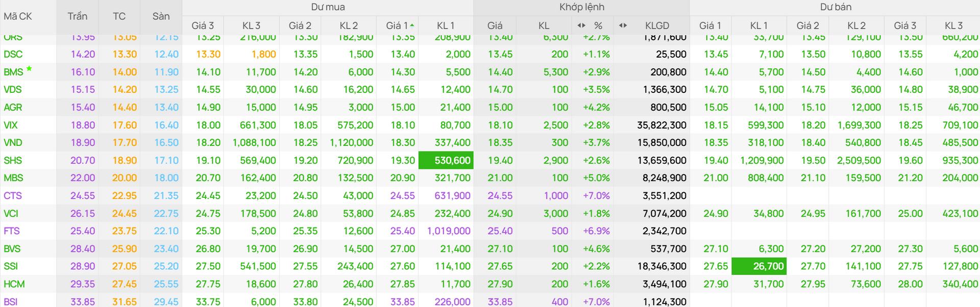Click VIX total volume 35,822,300

[661, 125]
